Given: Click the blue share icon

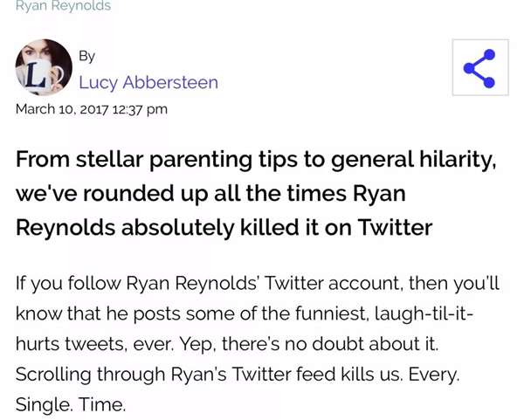Looking at the screenshot, I should click(x=479, y=68).
